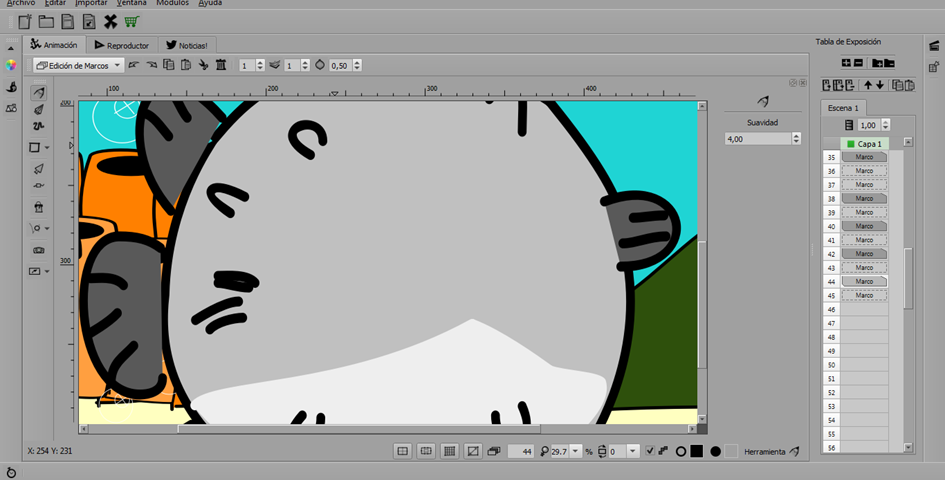Select the Polyline squiggle tool

(39, 126)
